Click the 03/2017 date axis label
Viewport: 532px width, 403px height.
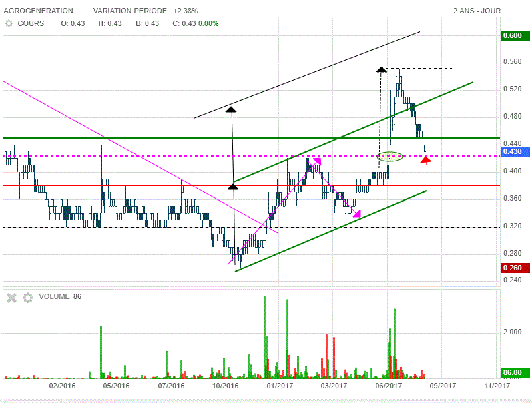[x=334, y=386]
